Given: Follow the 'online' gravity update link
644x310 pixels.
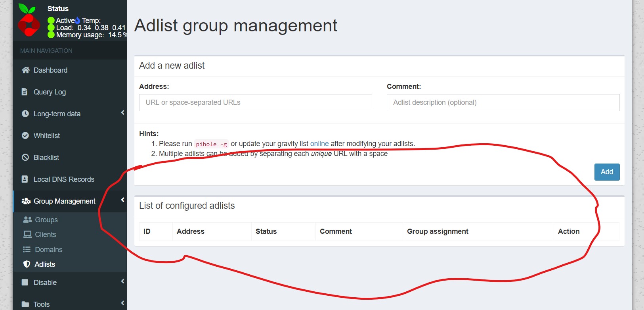Looking at the screenshot, I should click(319, 144).
